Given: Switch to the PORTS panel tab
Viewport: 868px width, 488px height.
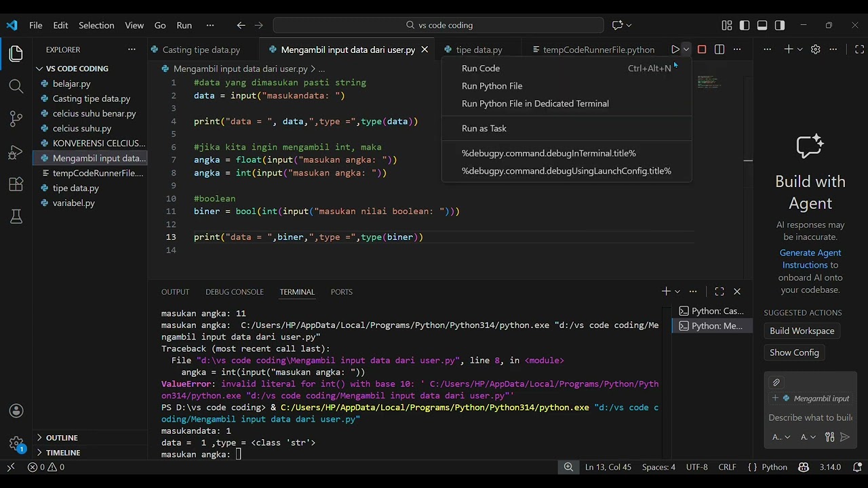Looking at the screenshot, I should click(341, 292).
